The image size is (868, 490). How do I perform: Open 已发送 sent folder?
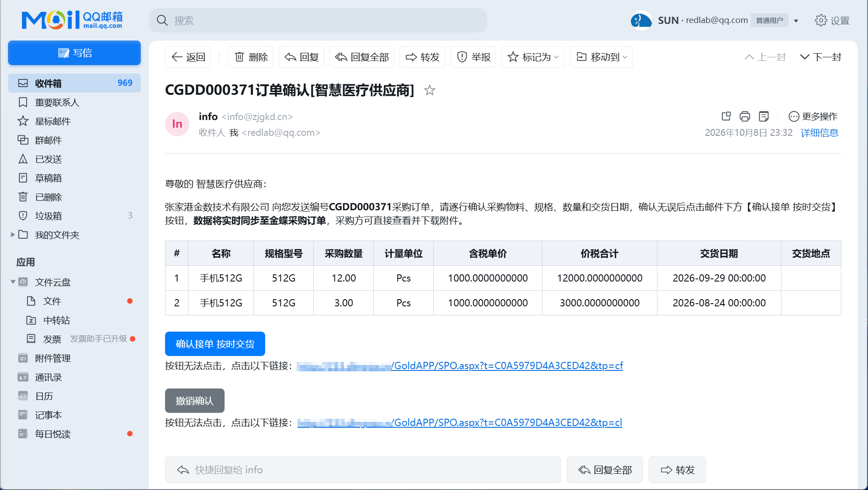pos(74,159)
